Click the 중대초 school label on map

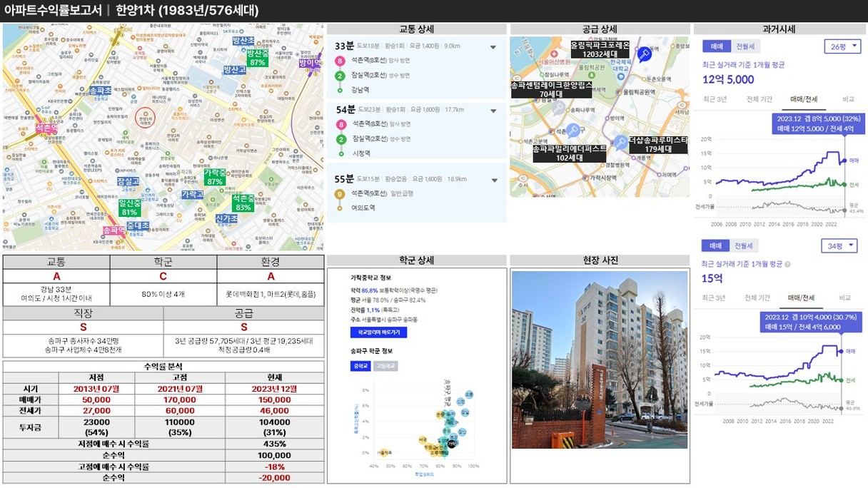coord(137,225)
